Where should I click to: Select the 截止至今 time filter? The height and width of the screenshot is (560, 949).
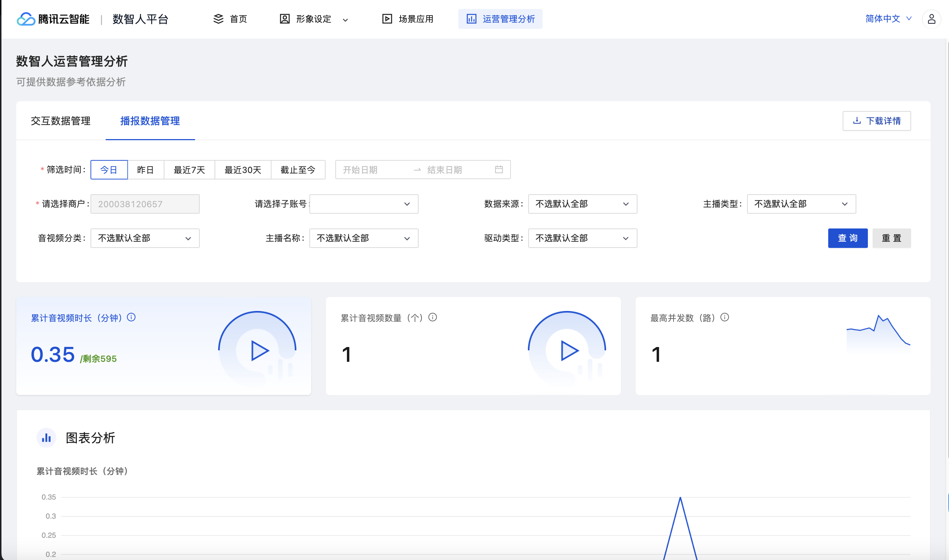[x=297, y=170]
